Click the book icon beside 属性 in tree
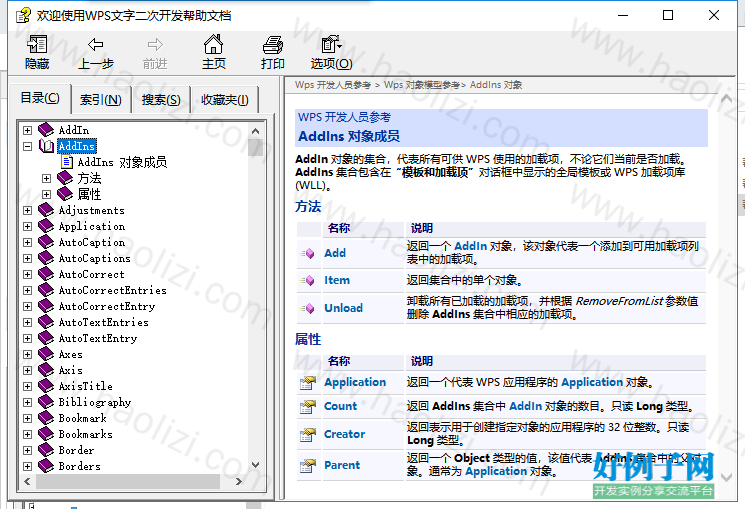Screen dimensions: 745x509 pyautogui.click(x=65, y=194)
